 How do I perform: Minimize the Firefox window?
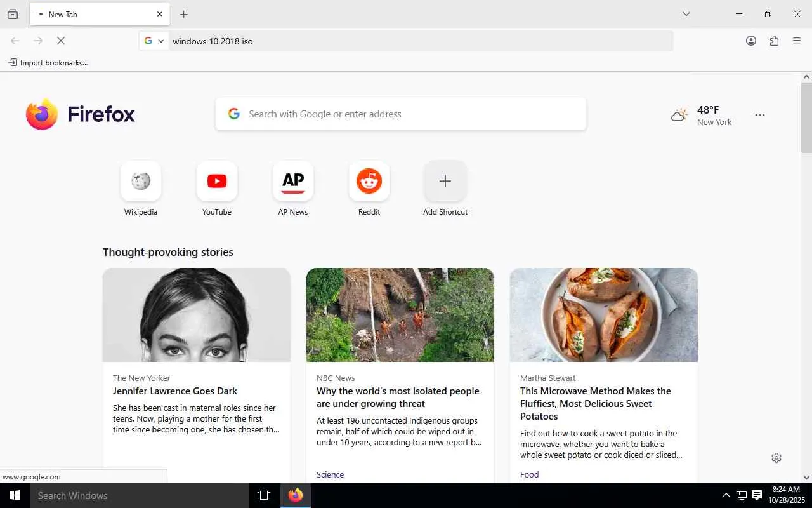click(739, 14)
